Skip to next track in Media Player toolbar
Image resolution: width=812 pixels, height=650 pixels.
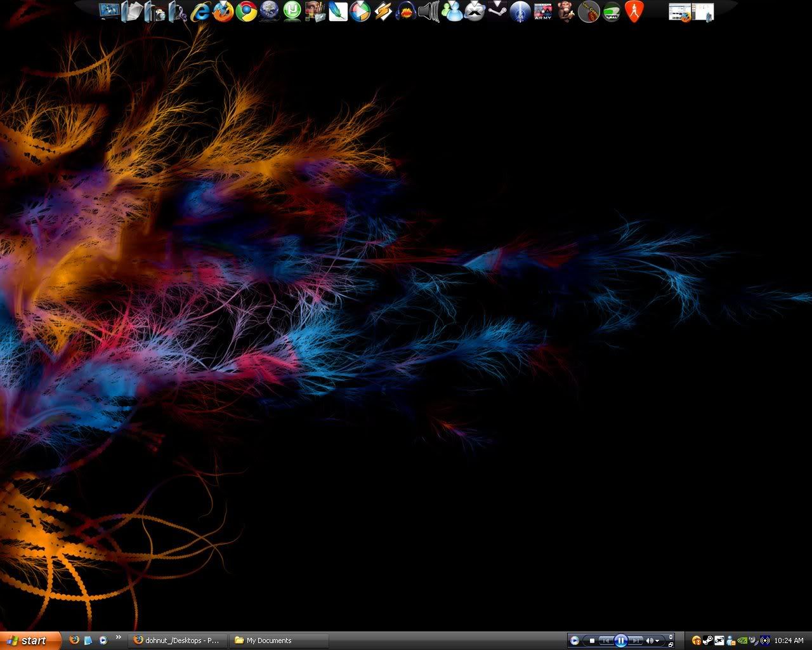(x=636, y=640)
